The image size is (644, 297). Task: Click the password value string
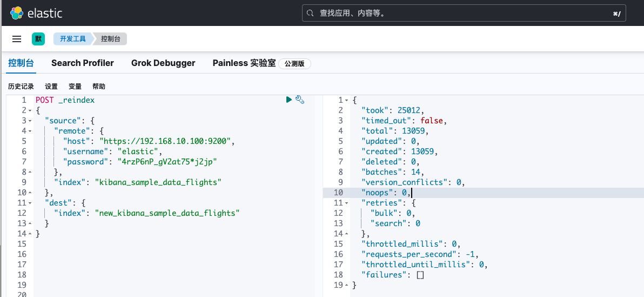pyautogui.click(x=167, y=162)
